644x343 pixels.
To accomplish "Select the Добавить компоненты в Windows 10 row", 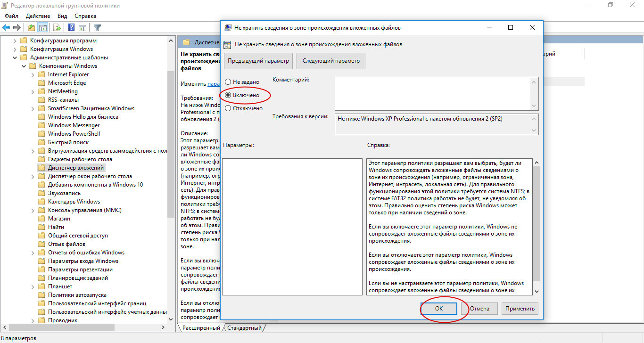I will 95,185.
